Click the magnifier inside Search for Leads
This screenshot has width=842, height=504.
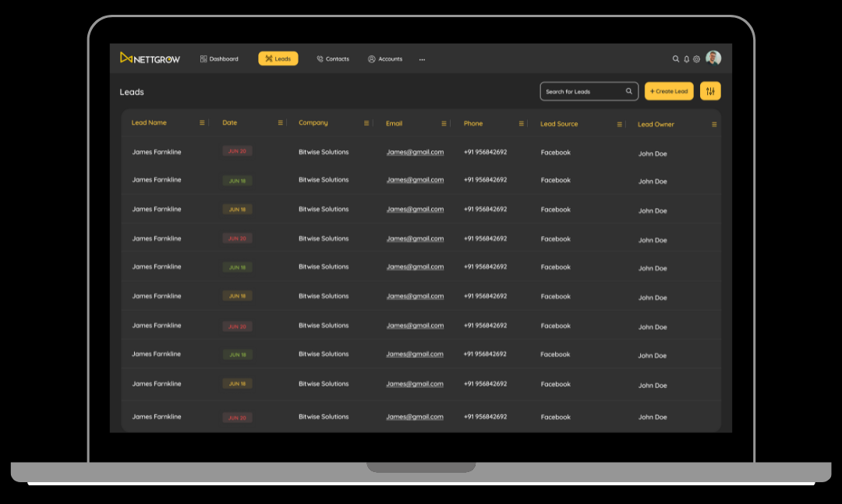(629, 91)
